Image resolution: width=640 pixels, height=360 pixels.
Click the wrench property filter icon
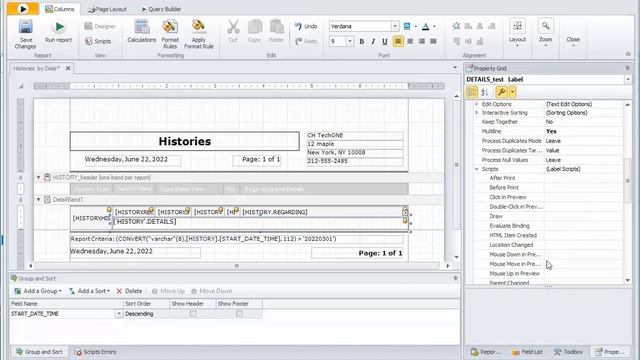pos(501,92)
